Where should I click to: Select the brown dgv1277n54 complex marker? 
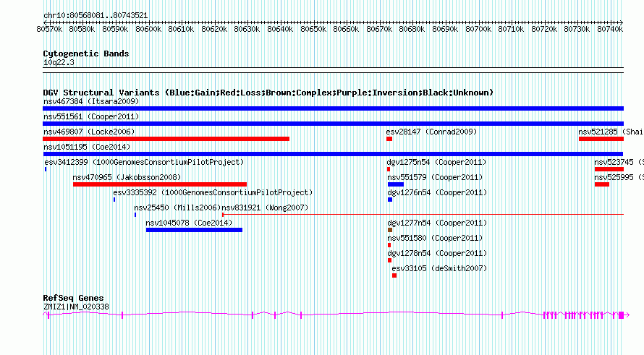click(x=390, y=230)
